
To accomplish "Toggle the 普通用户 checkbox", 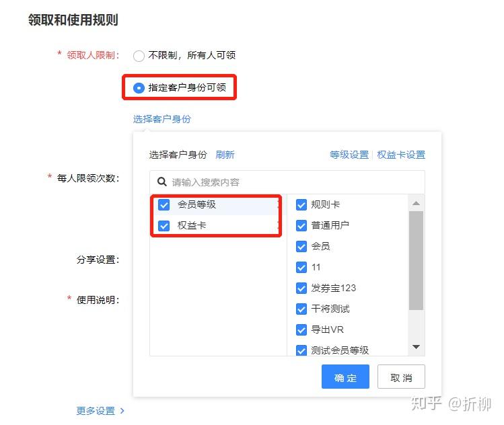I will 301,225.
